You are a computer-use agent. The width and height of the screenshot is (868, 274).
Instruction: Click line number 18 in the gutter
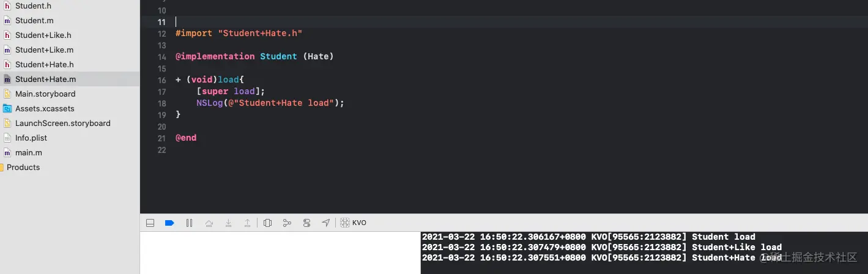tap(161, 103)
